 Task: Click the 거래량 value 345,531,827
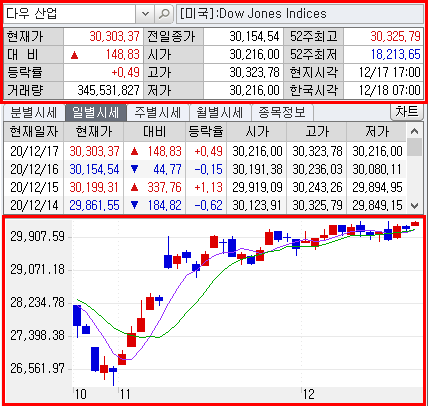click(108, 90)
